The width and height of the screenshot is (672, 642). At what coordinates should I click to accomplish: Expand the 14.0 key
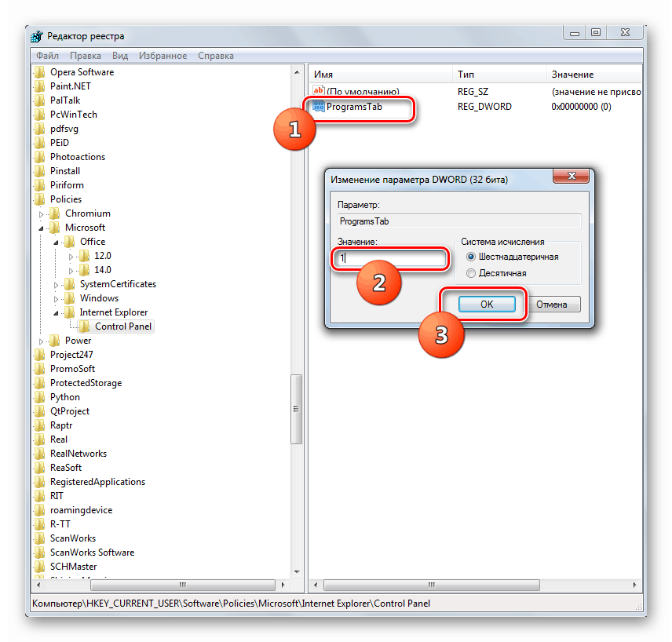point(71,271)
